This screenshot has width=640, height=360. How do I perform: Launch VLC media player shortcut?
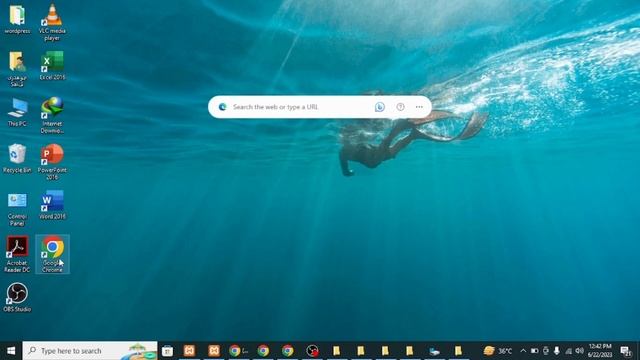pyautogui.click(x=52, y=22)
